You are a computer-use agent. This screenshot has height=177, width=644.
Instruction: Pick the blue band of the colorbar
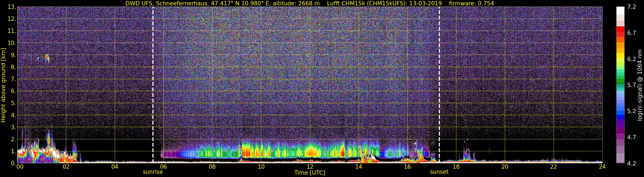click(x=620, y=117)
